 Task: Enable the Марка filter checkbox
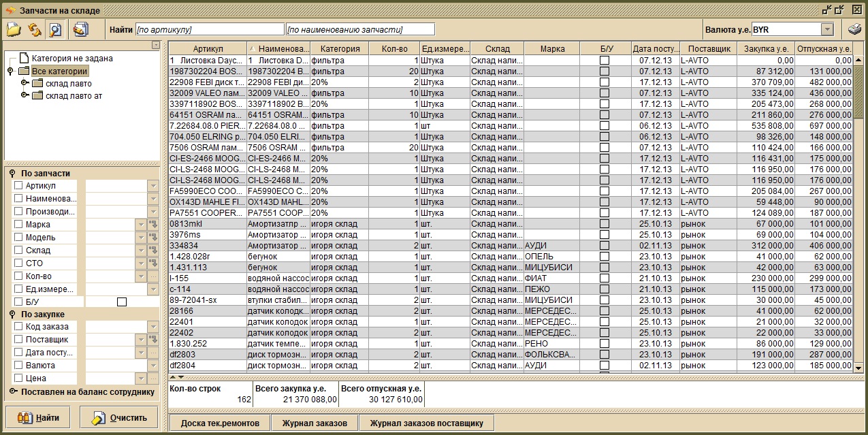tap(19, 225)
